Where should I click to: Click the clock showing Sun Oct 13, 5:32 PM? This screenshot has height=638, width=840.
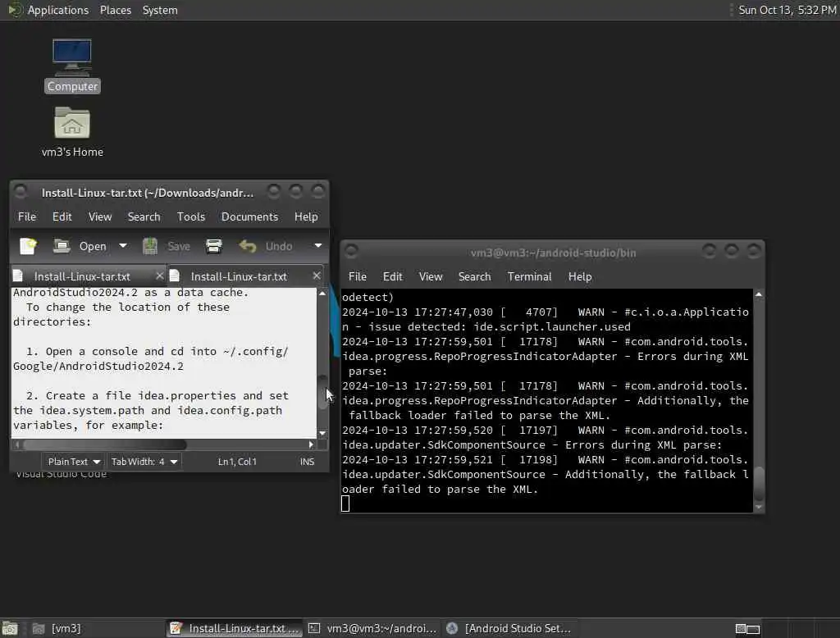(x=787, y=10)
